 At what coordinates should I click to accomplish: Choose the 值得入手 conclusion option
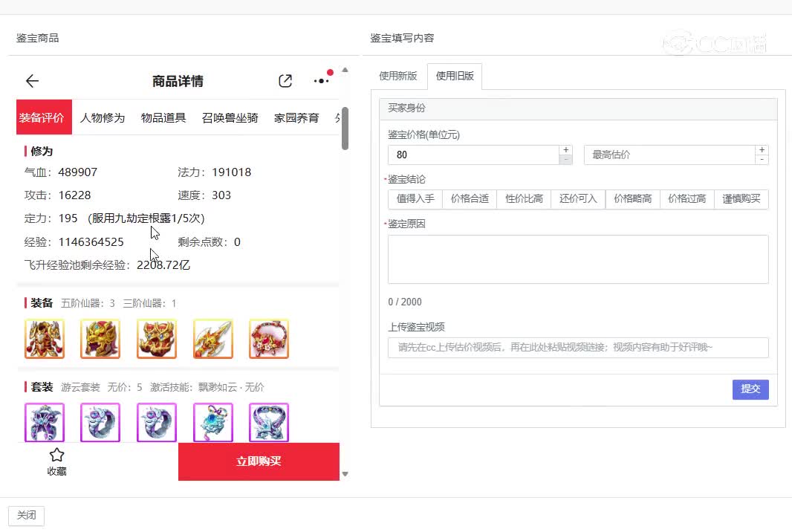coord(415,198)
